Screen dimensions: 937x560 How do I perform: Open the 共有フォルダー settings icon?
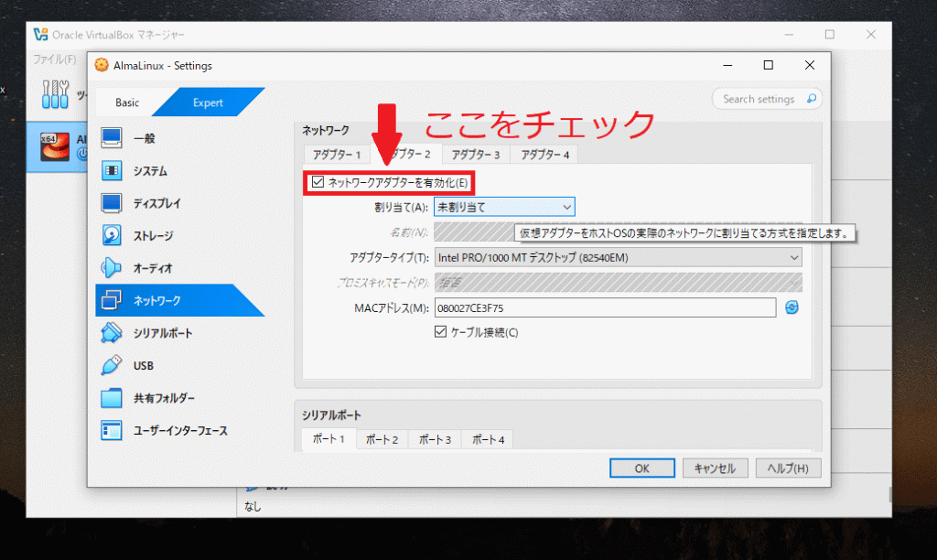111,397
